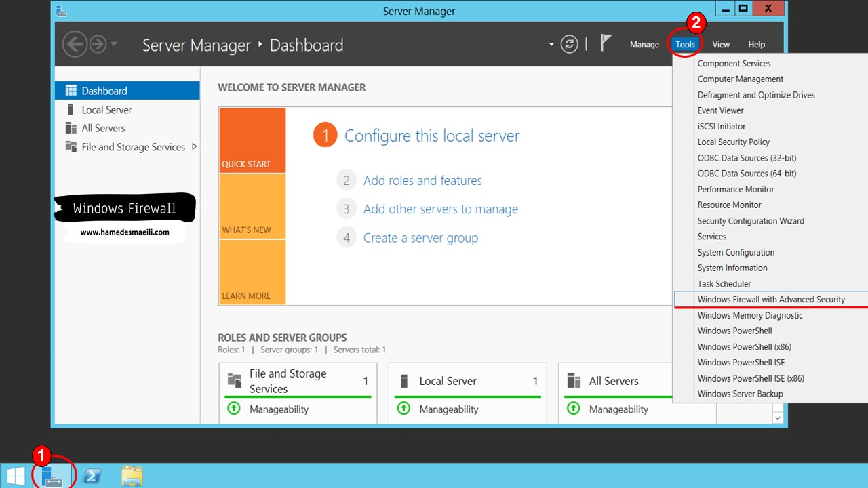Click Create a server group link
This screenshot has height=488, width=868.
pyautogui.click(x=420, y=238)
